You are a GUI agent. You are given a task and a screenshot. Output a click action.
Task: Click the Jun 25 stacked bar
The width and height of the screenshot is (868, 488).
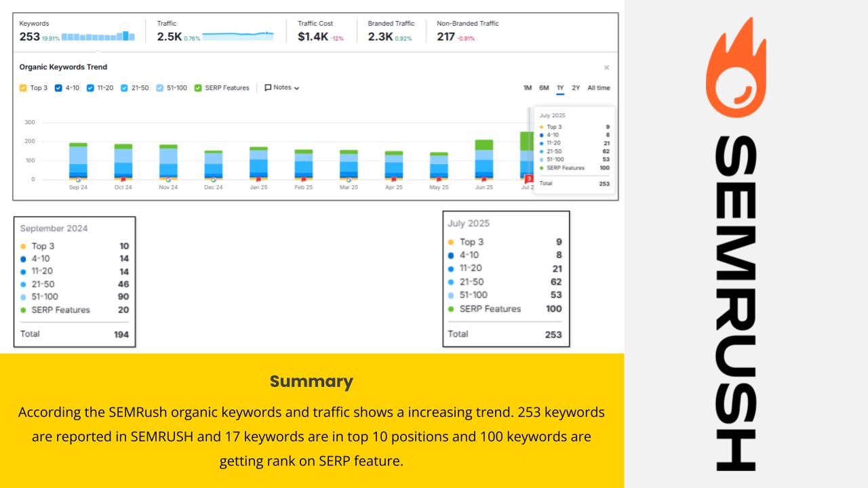point(484,159)
